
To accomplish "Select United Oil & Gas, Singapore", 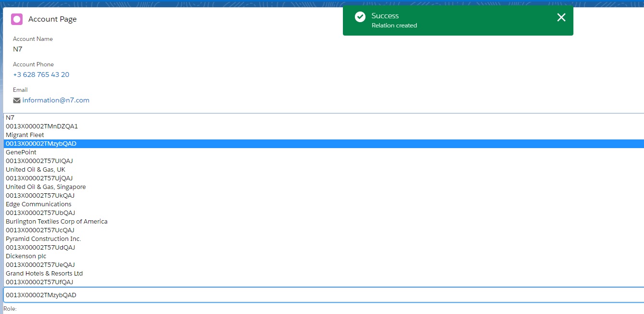I will tap(46, 187).
